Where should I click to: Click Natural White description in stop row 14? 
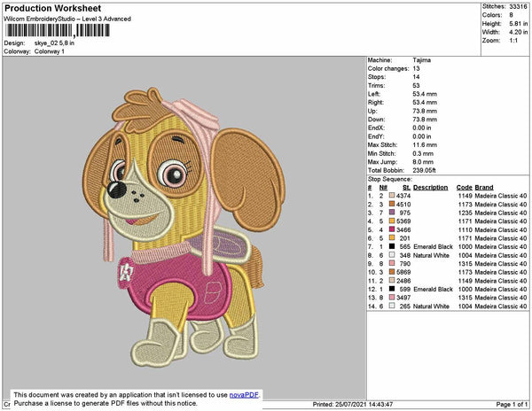pyautogui.click(x=431, y=306)
